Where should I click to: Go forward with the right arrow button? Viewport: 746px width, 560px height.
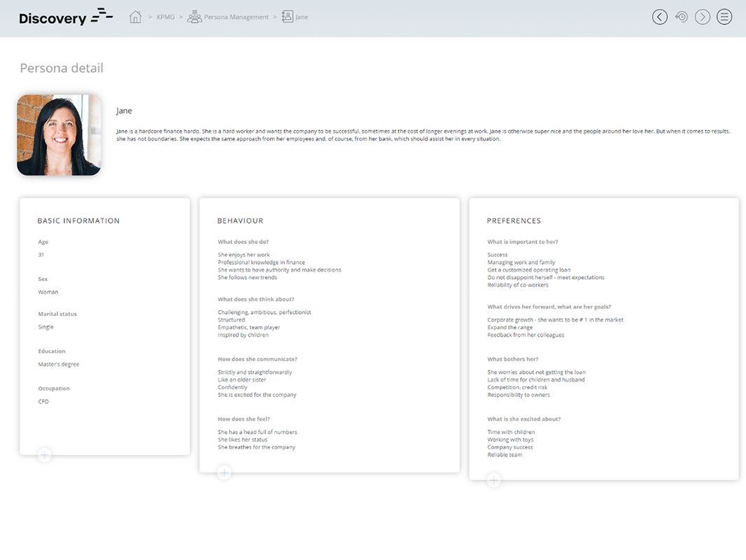point(703,17)
